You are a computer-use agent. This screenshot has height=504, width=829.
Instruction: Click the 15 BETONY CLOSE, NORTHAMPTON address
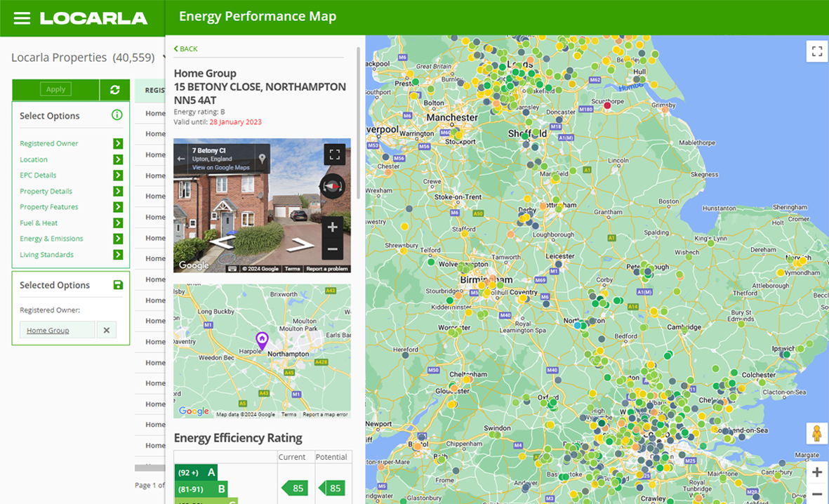click(260, 87)
